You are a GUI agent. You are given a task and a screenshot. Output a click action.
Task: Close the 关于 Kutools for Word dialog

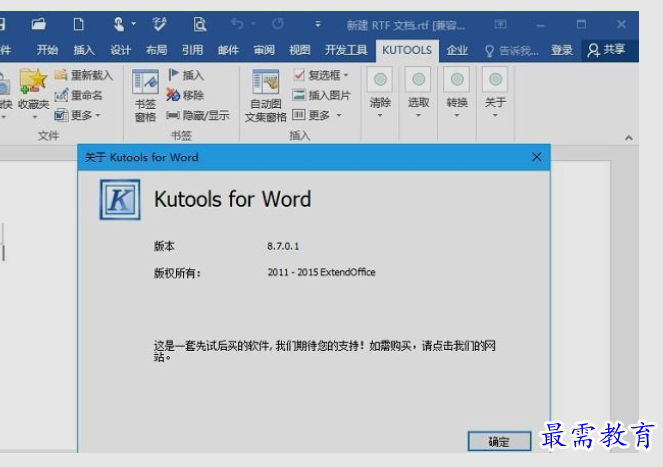(x=537, y=157)
